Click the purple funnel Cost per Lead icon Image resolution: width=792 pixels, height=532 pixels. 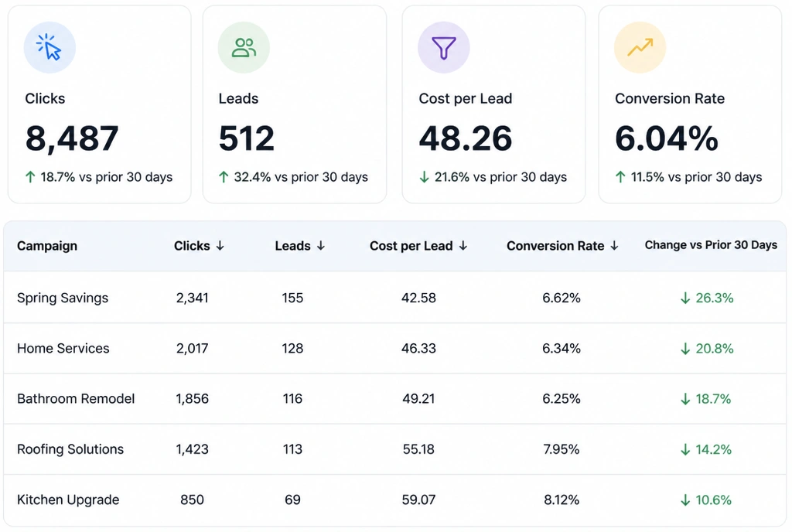[x=444, y=47]
